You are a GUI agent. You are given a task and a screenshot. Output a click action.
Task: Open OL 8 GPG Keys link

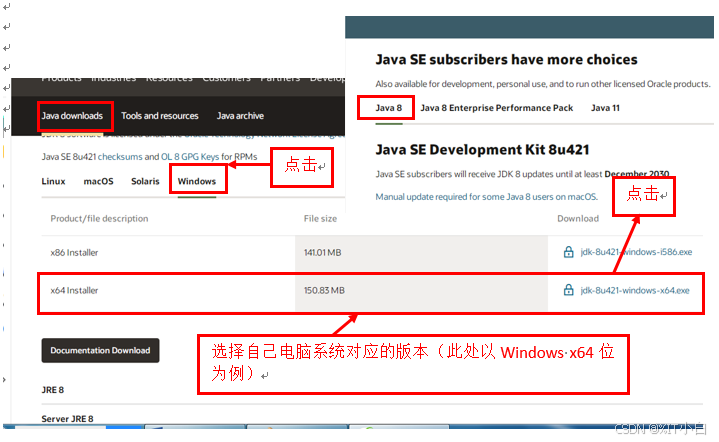(190, 157)
